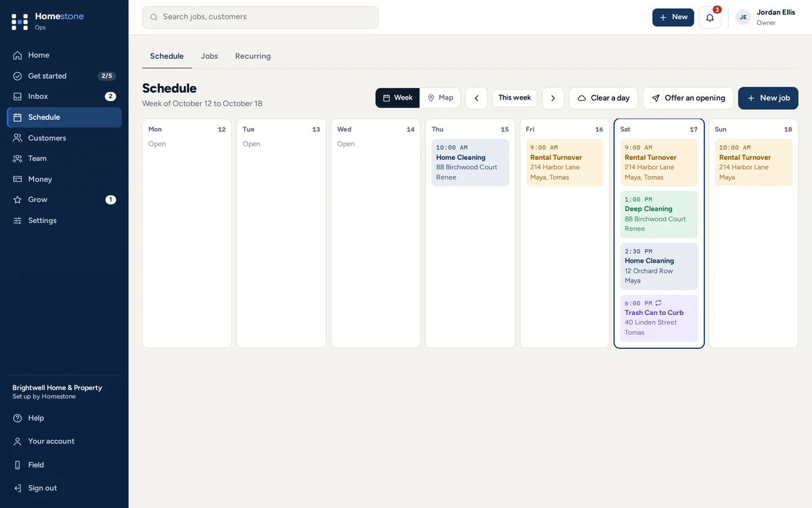The width and height of the screenshot is (812, 508).
Task: Open Field mobile view
Action: click(64, 465)
